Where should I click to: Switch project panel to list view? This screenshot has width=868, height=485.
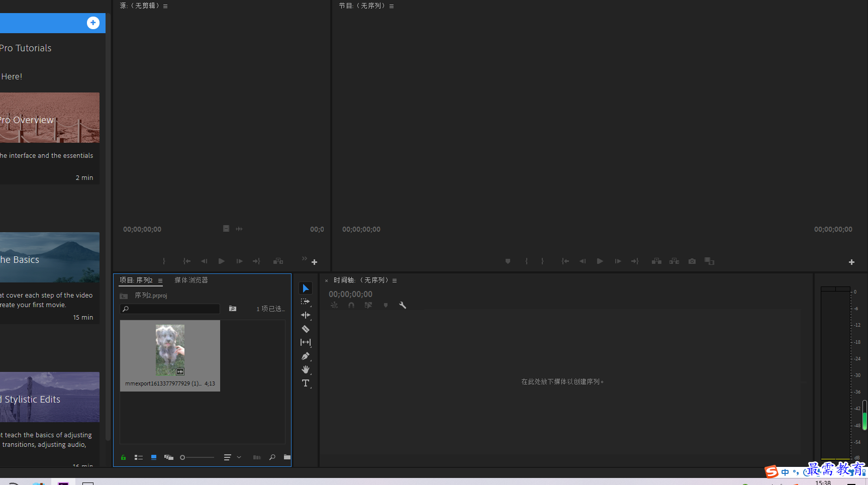tap(139, 457)
